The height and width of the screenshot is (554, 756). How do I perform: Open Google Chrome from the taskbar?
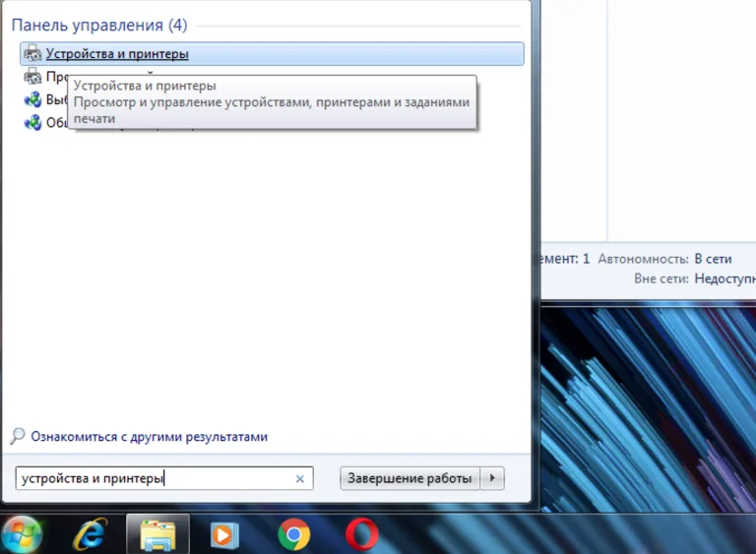(x=293, y=534)
